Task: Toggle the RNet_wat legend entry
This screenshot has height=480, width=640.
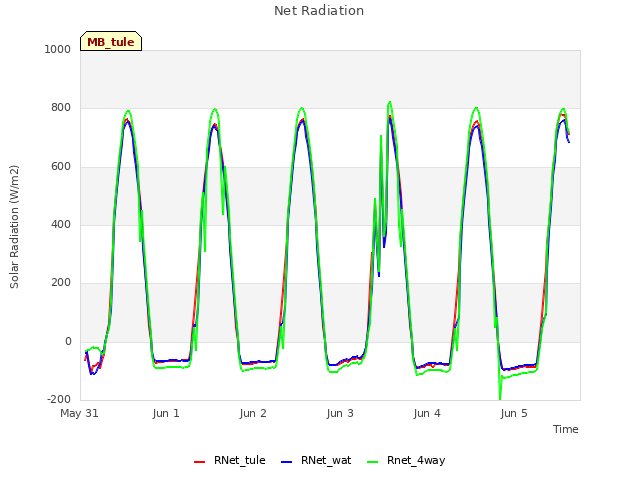Action: tap(316, 460)
